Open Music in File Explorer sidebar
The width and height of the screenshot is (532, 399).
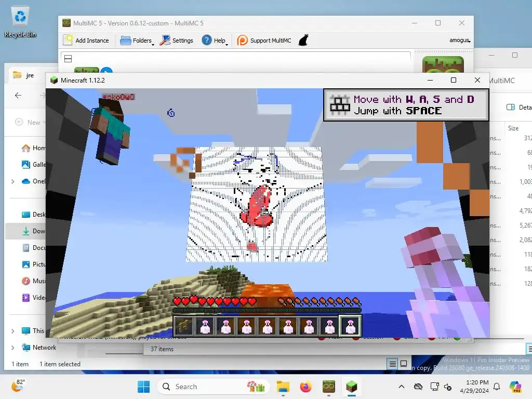click(34, 281)
